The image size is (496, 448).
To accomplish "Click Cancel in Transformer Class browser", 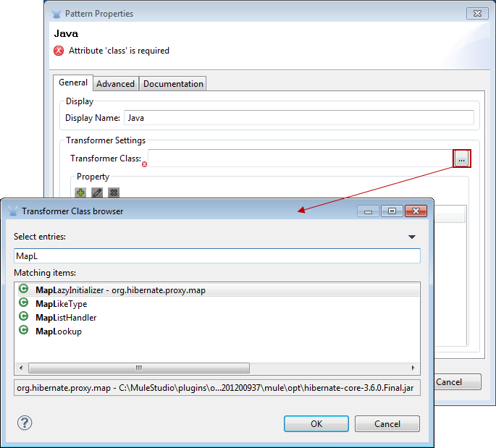I will [x=387, y=423].
